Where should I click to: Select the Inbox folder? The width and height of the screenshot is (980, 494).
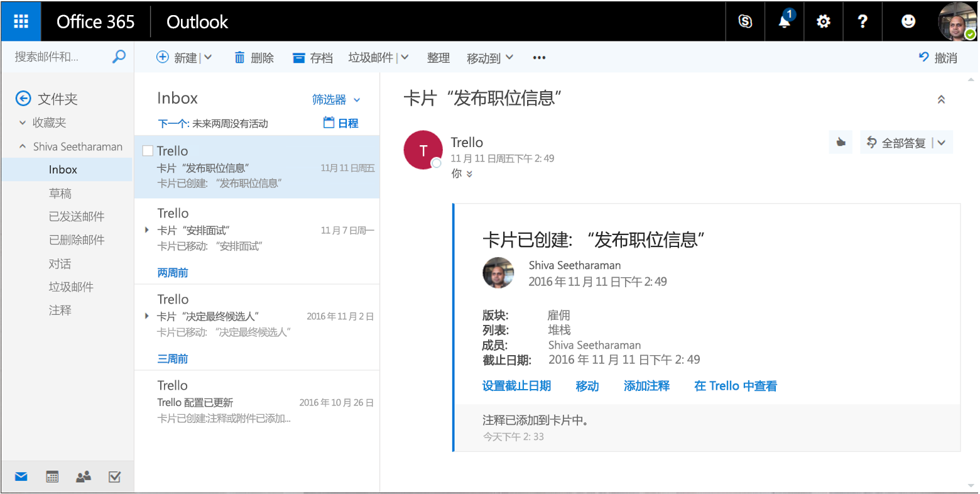coord(67,170)
